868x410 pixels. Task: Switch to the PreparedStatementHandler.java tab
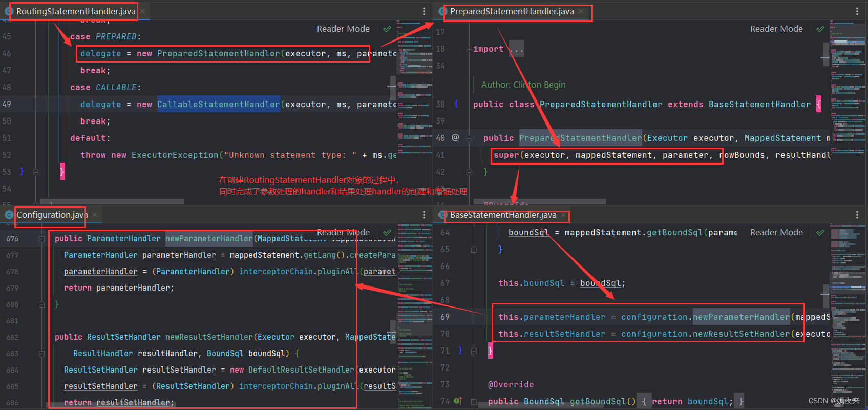[512, 11]
